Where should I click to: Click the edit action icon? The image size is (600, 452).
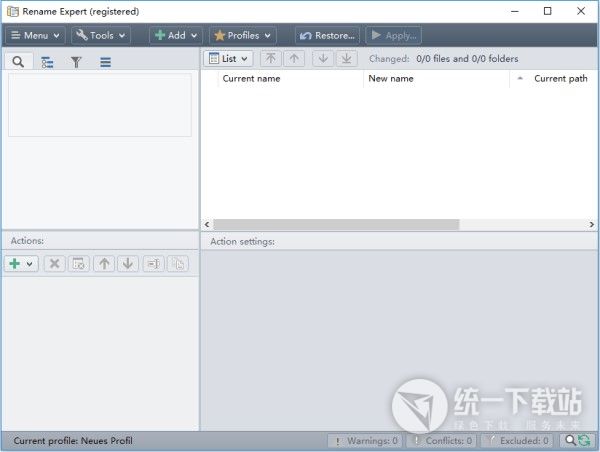point(78,264)
